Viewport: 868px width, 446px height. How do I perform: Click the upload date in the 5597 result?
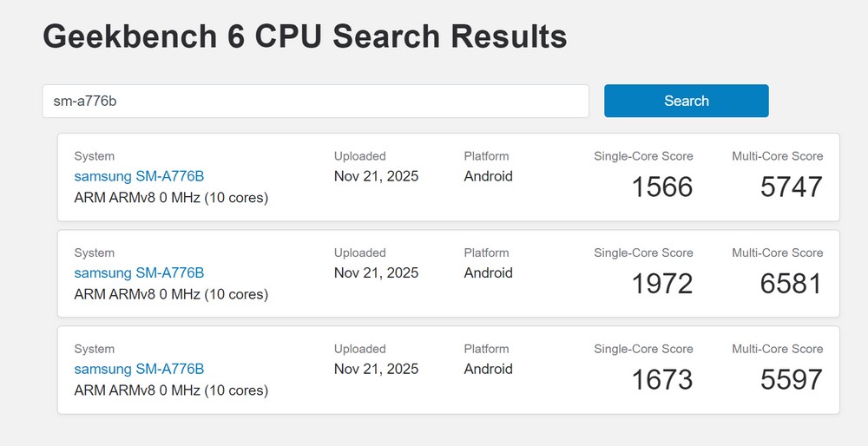(x=376, y=369)
